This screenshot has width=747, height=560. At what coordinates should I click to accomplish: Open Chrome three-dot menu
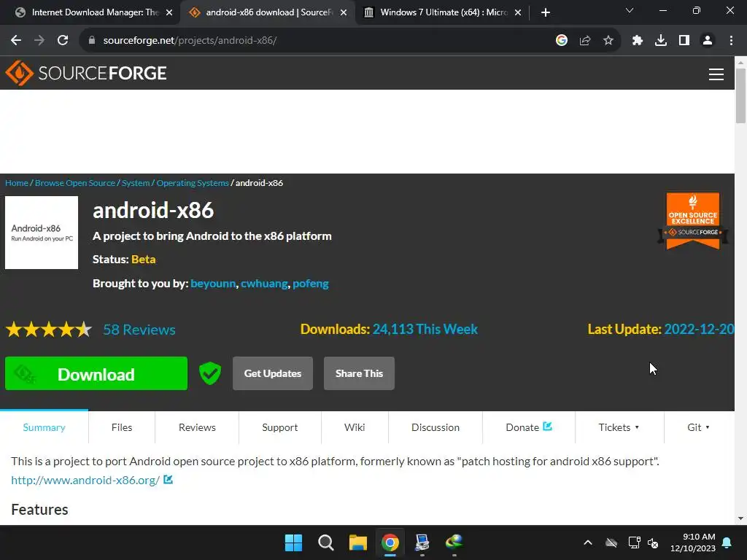coord(731,41)
